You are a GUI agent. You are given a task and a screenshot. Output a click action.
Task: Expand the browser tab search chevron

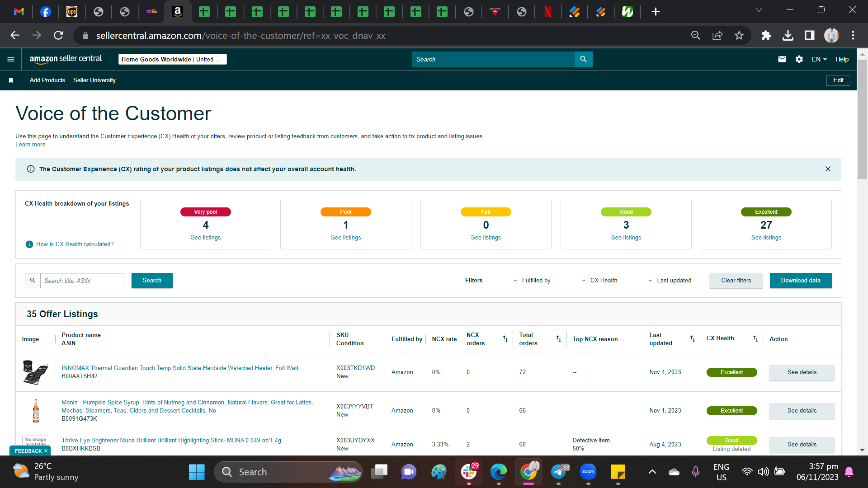(759, 10)
